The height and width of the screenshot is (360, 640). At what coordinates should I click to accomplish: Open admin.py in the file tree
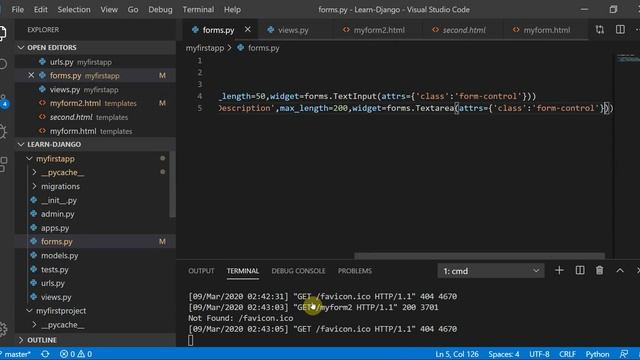click(58, 214)
